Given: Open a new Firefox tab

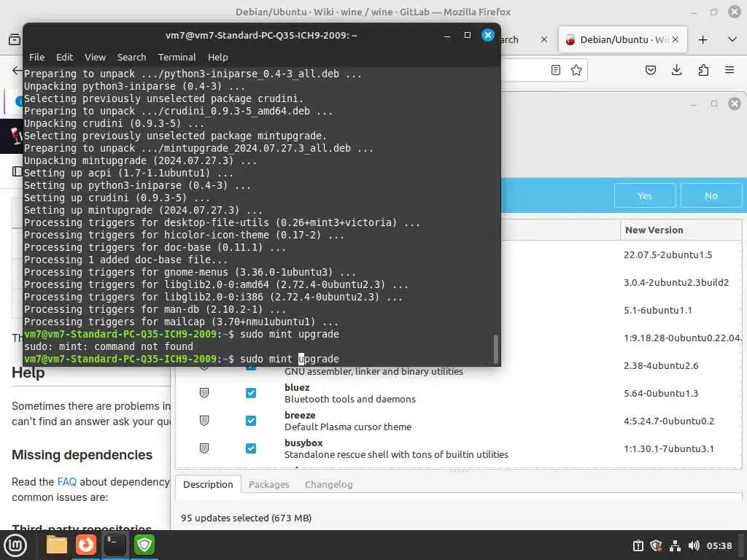Looking at the screenshot, I should (703, 39).
